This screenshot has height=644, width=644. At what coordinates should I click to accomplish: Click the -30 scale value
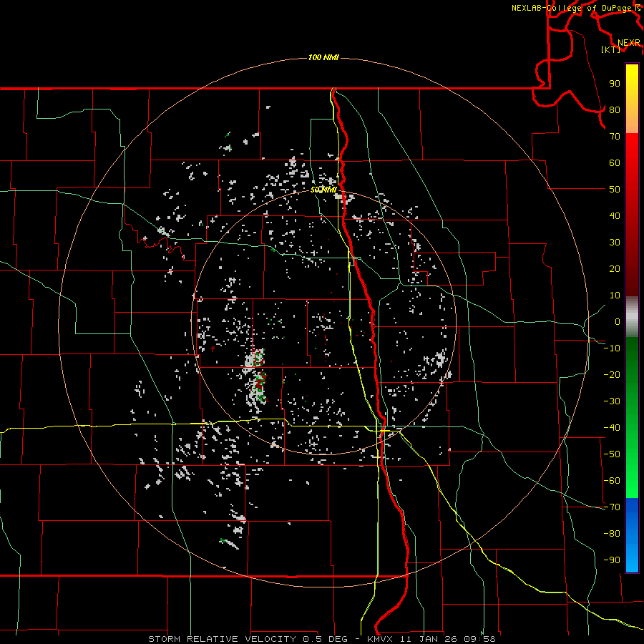[612, 401]
